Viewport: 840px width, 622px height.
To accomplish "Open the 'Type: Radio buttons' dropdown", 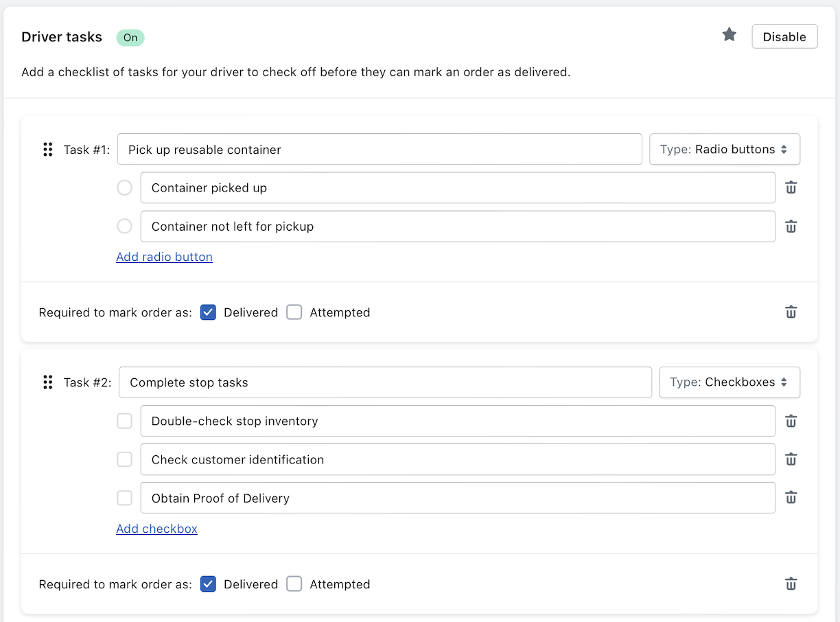I will tap(725, 149).
